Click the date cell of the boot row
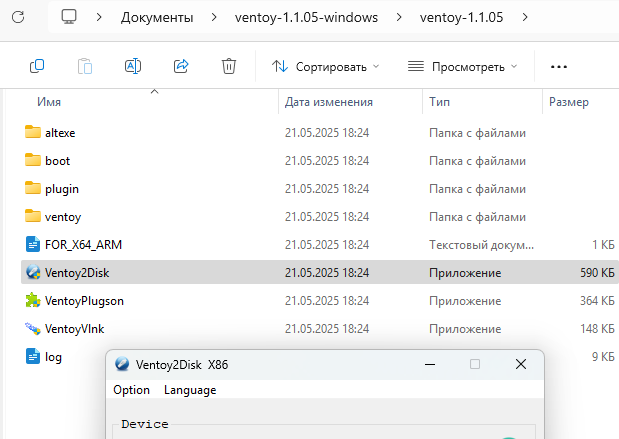This screenshot has height=439, width=619. 327,161
